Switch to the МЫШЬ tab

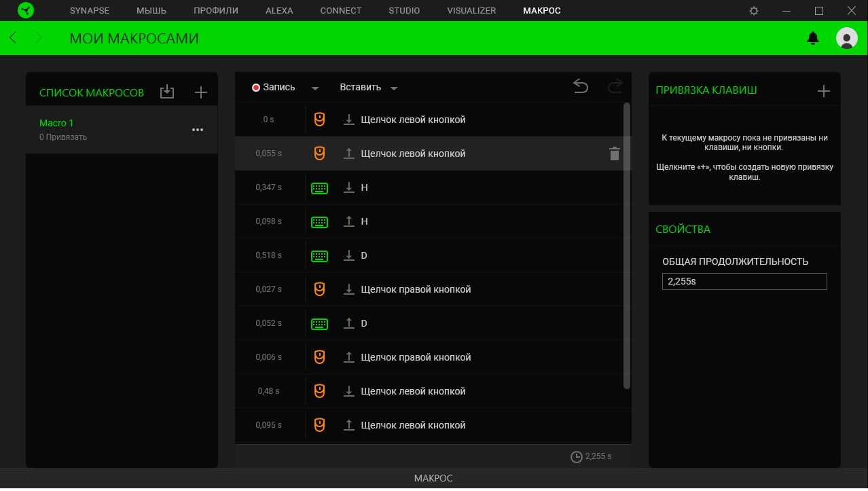[x=151, y=11]
